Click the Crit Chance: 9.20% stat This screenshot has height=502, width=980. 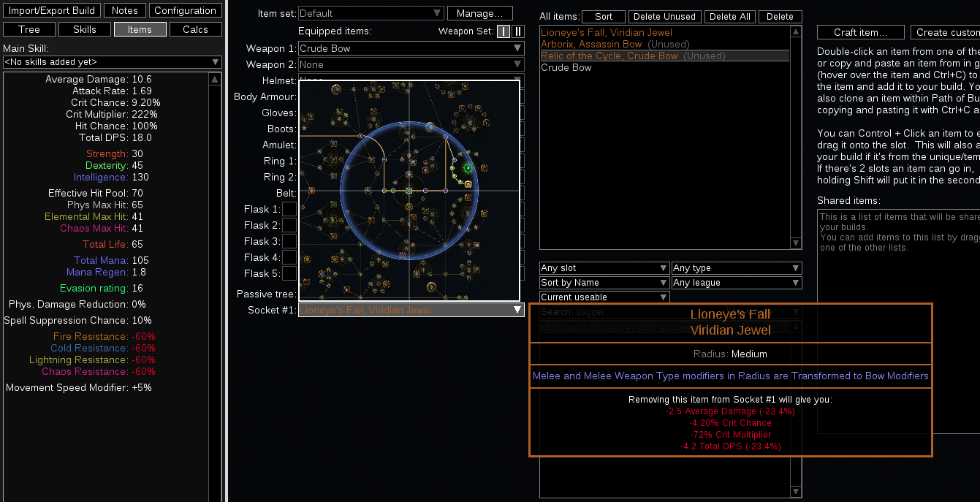tap(115, 102)
